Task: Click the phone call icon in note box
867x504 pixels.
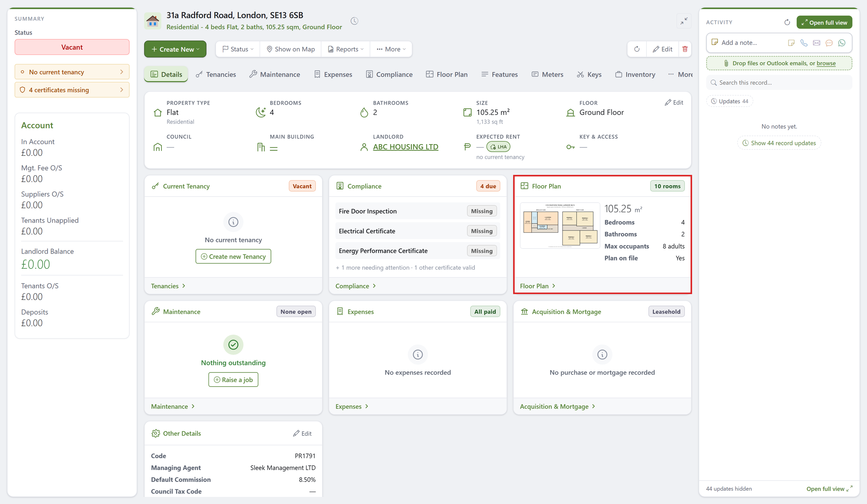Action: coord(804,43)
